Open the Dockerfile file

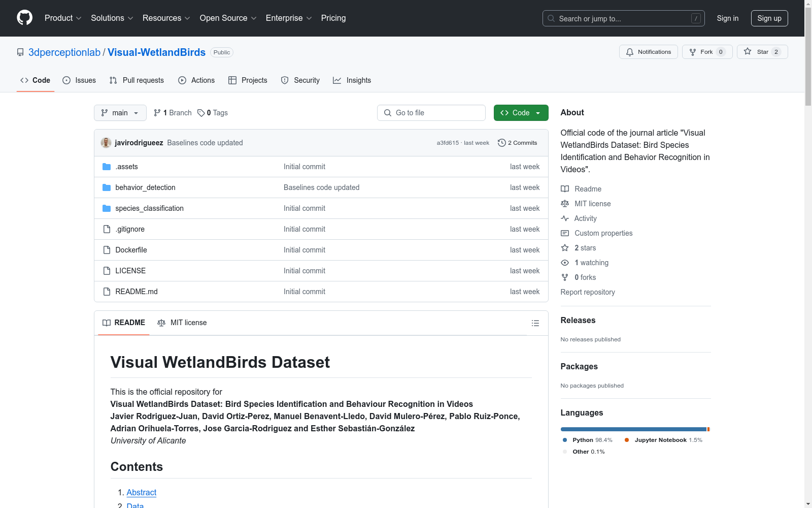click(131, 250)
